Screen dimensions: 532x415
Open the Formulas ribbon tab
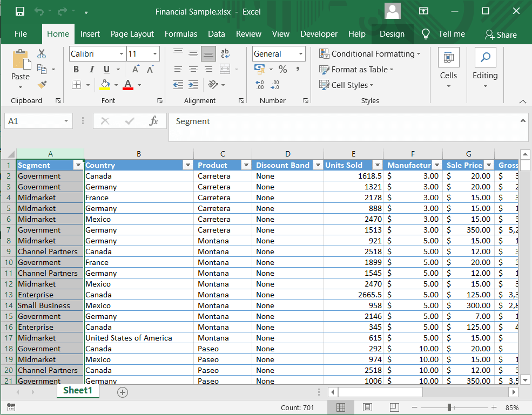click(x=181, y=34)
